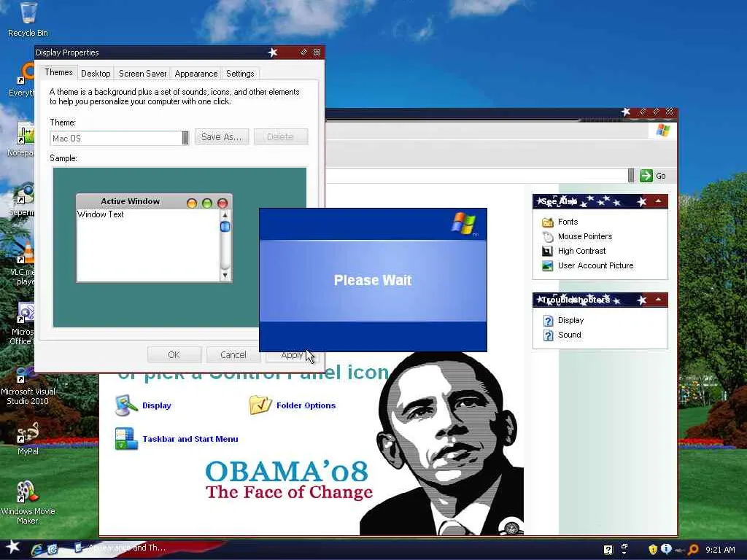747x560 pixels.
Task: Click the 9:21 AM clock
Action: tap(720, 550)
